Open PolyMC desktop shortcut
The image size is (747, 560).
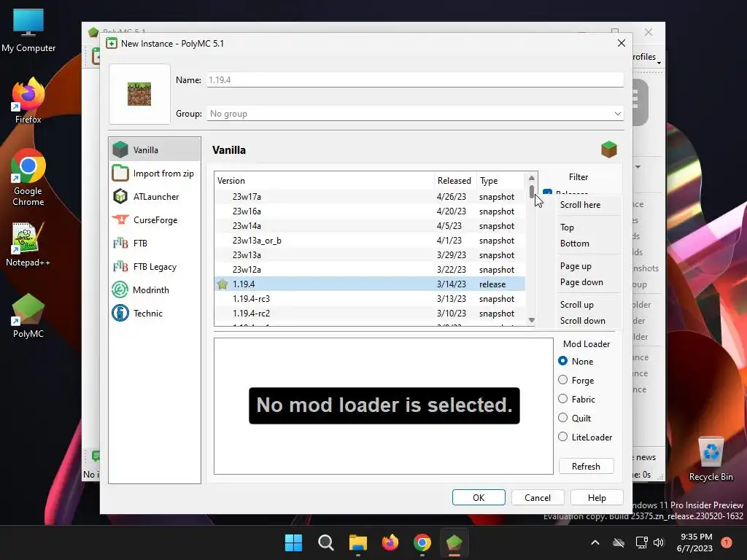(x=28, y=316)
